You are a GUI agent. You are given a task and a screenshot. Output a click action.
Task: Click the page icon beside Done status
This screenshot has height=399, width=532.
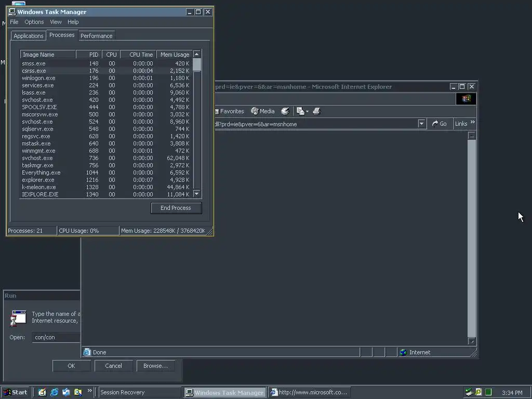pyautogui.click(x=87, y=352)
